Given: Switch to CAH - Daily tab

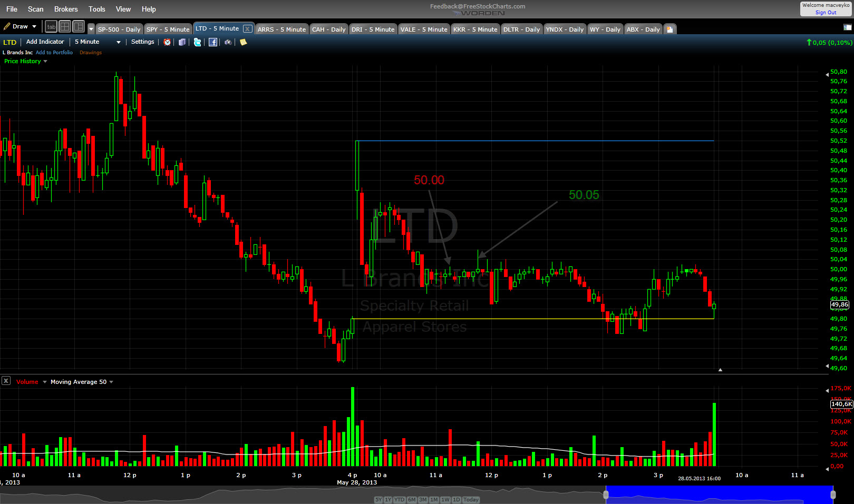Looking at the screenshot, I should point(328,29).
